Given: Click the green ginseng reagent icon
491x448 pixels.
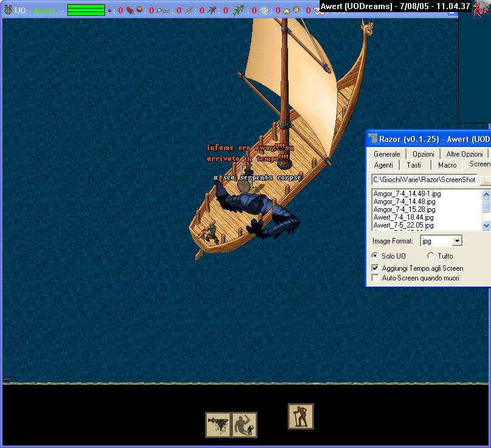Looking at the screenshot, I should coord(238,10).
